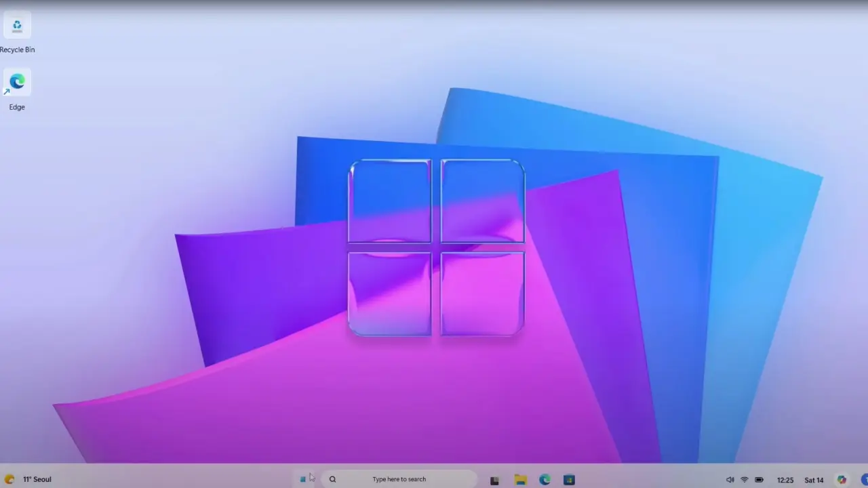868x488 pixels.
Task: Select the Recycle Bin desktop icon
Action: (x=17, y=26)
